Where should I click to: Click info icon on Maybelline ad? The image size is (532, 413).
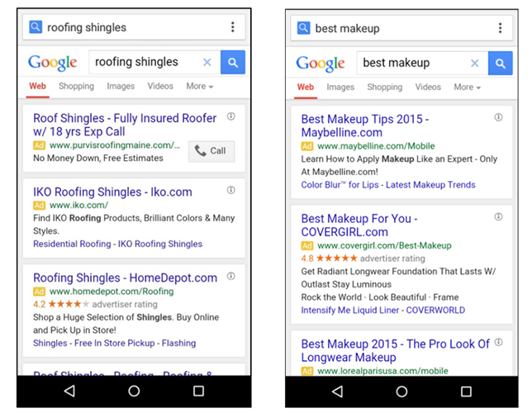tap(498, 117)
